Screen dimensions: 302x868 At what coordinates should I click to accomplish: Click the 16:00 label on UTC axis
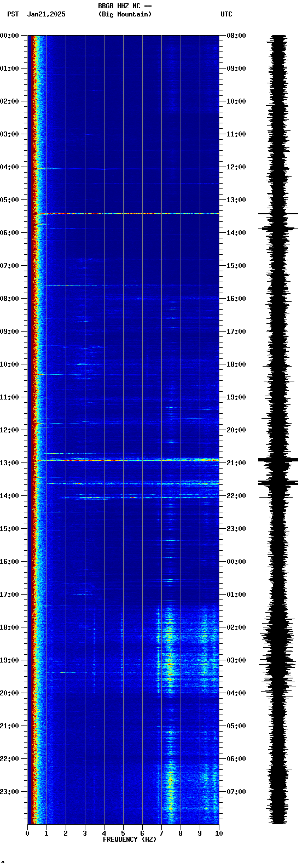[236, 299]
